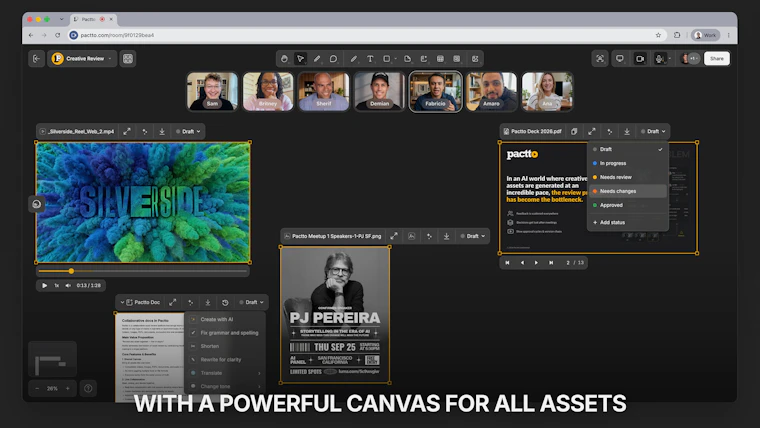The height and width of the screenshot is (428, 760).
Task: Open the chat presentation icon
Action: pos(619,59)
